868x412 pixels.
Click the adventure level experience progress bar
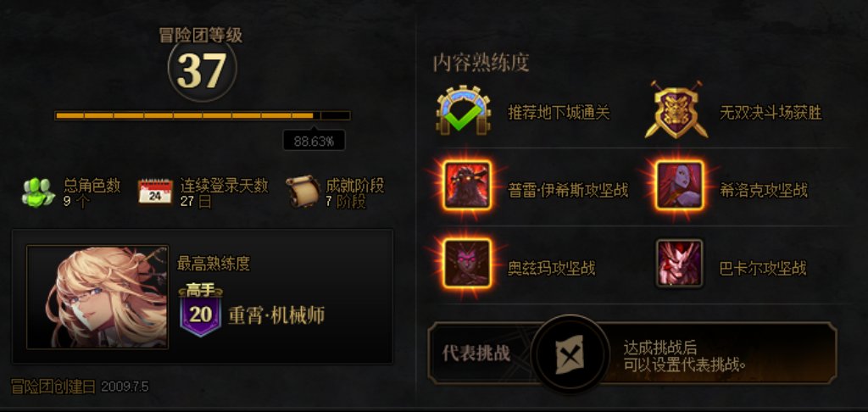(x=203, y=116)
